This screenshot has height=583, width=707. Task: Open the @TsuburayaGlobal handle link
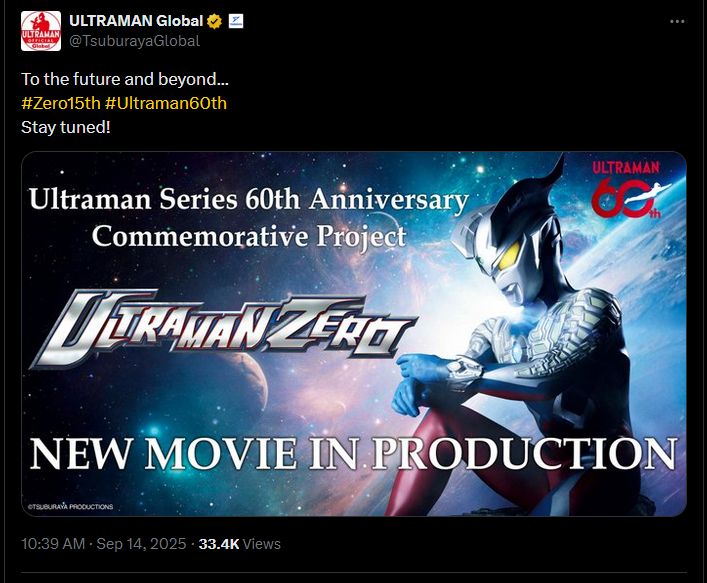134,41
